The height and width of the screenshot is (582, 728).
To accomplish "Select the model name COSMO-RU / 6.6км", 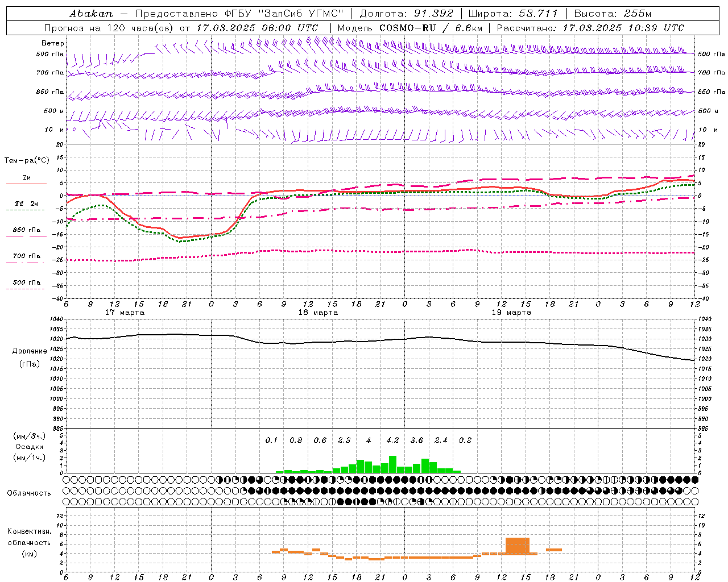I will tap(431, 28).
